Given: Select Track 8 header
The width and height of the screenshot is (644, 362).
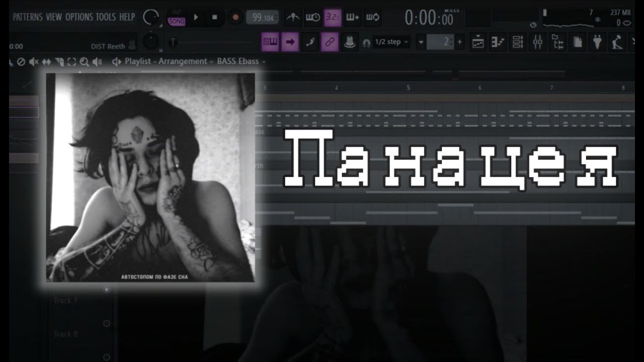Looking at the screenshot, I should 66,334.
